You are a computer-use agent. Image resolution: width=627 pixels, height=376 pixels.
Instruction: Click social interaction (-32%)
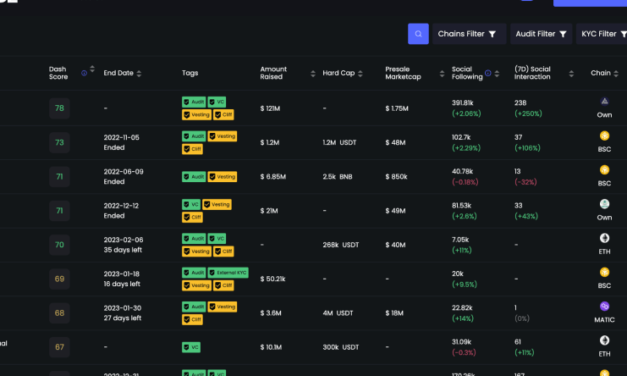point(525,182)
